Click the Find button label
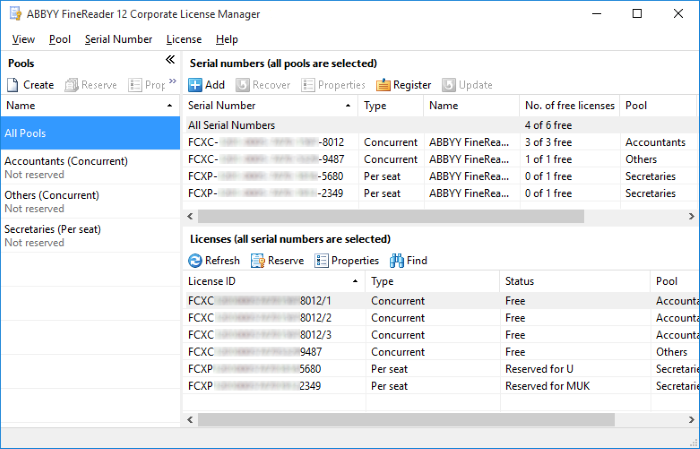 point(417,260)
